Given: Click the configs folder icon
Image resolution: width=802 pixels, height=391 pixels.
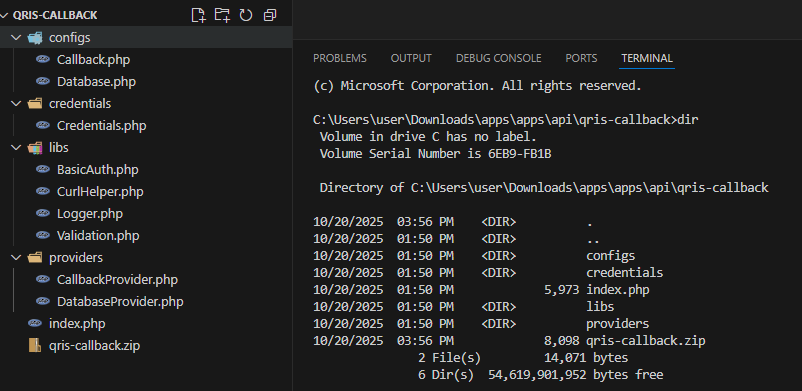Looking at the screenshot, I should click(34, 37).
